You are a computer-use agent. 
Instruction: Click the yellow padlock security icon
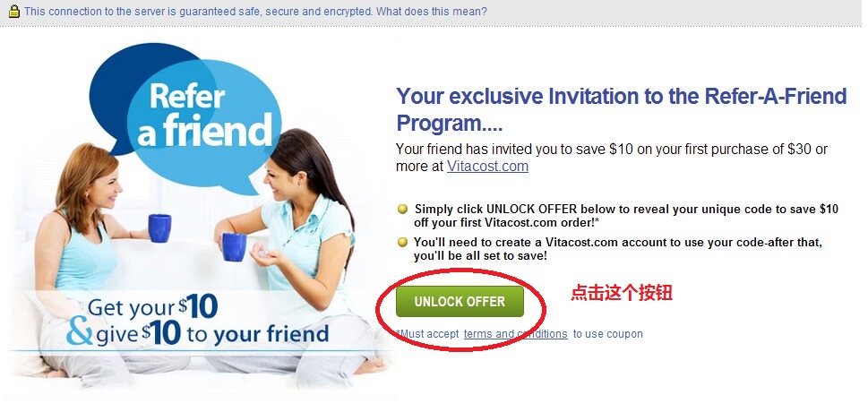click(13, 11)
